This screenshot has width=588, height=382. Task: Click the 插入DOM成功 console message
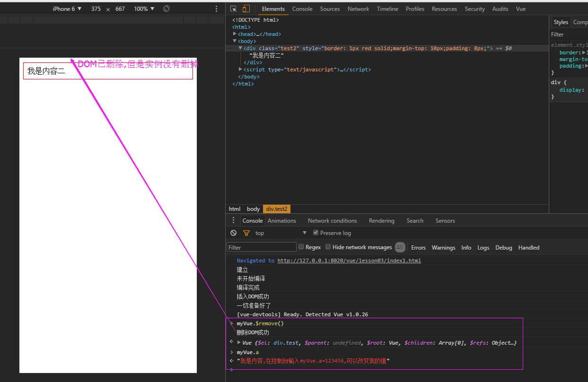pos(253,296)
